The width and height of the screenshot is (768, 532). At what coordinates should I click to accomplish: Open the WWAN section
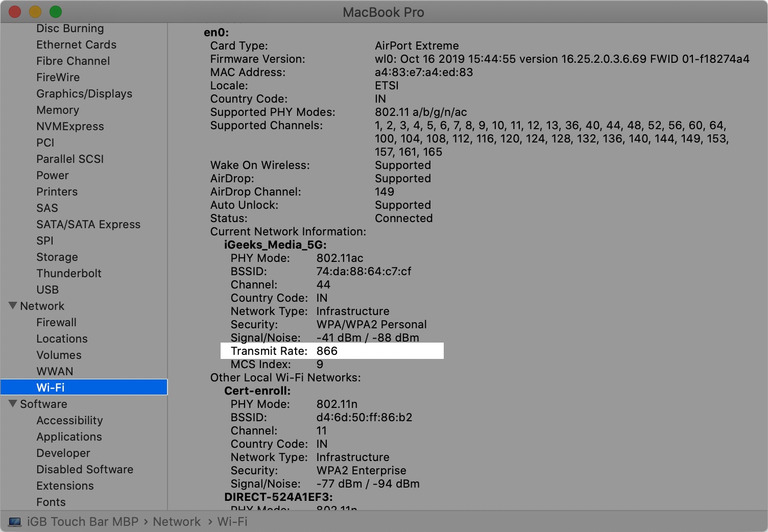coord(55,371)
